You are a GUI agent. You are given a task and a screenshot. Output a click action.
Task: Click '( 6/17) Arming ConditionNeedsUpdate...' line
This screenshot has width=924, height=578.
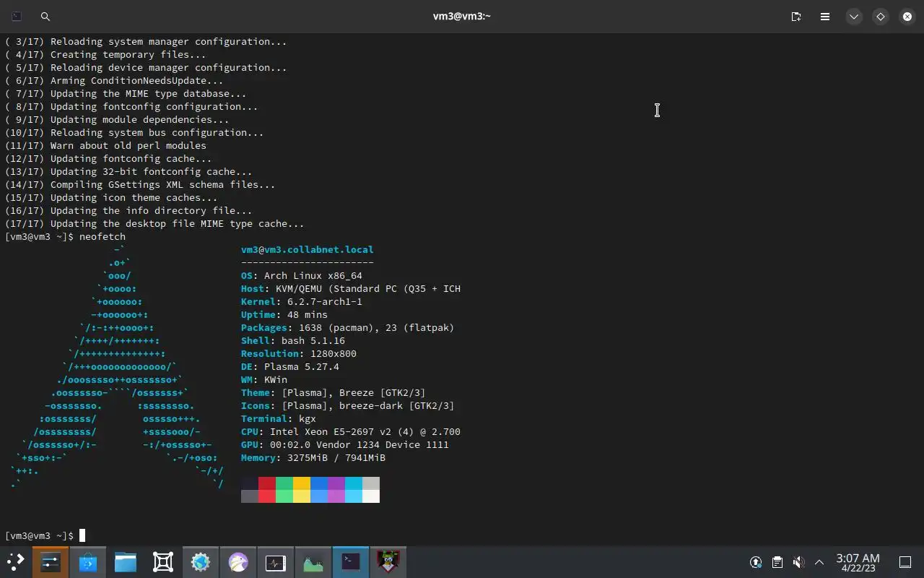coord(114,81)
